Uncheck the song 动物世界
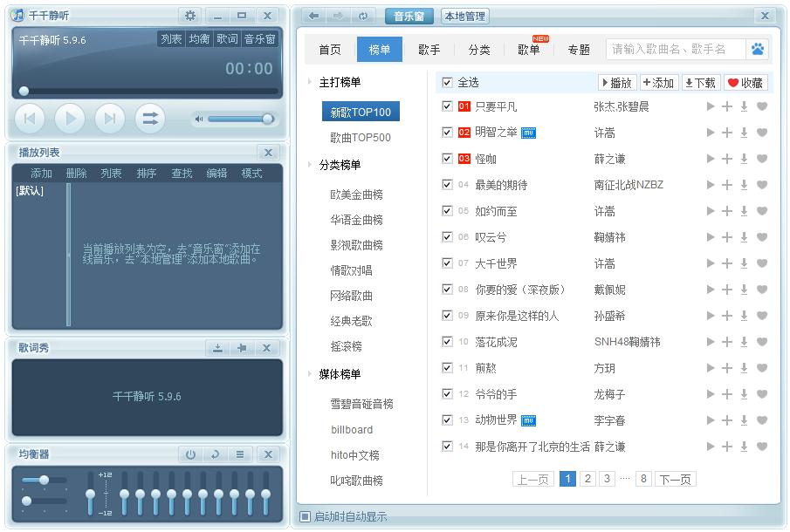This screenshot has width=790, height=532. (447, 419)
